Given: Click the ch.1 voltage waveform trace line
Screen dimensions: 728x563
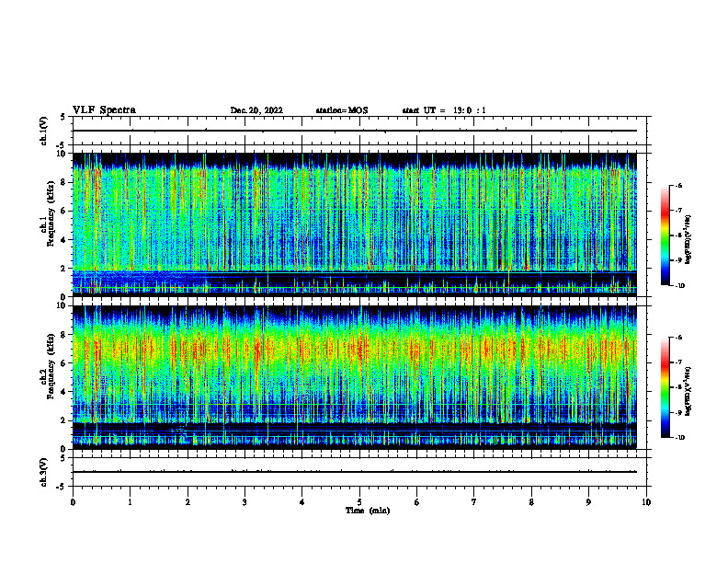Looking at the screenshot, I should tap(355, 131).
